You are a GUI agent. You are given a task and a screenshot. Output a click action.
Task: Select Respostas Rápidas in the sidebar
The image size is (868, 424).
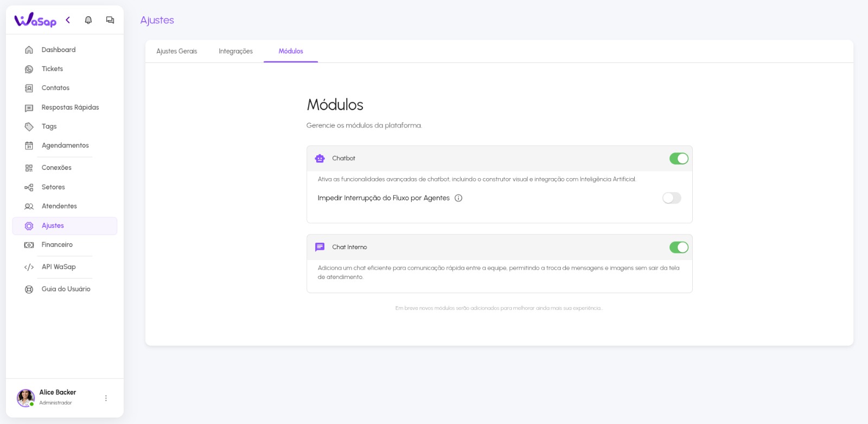[70, 107]
